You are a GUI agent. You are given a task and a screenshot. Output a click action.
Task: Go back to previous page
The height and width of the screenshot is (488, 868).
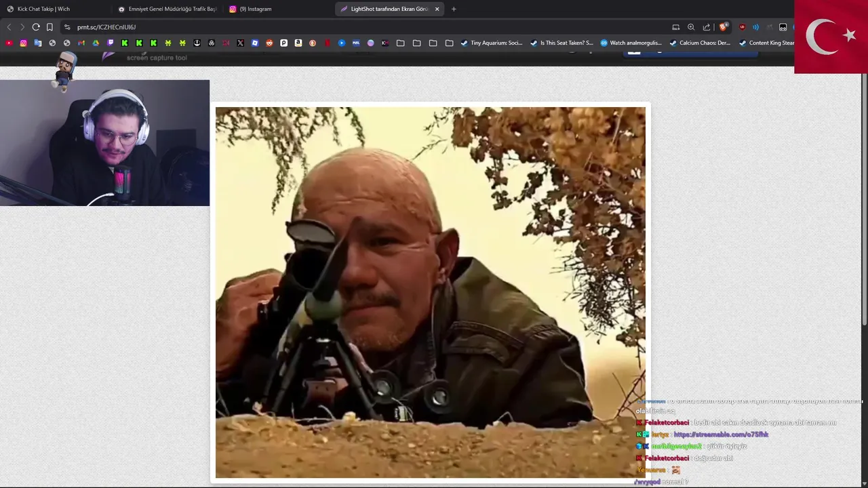[9, 27]
